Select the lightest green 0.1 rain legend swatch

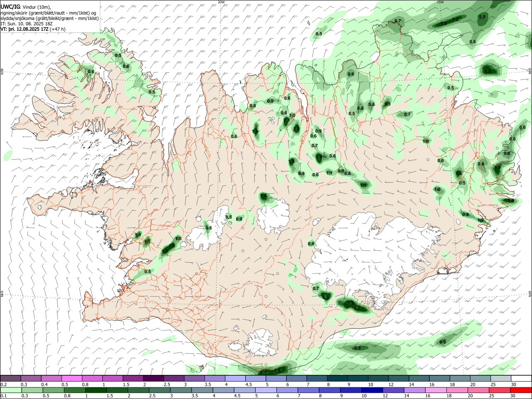click(x=11, y=390)
